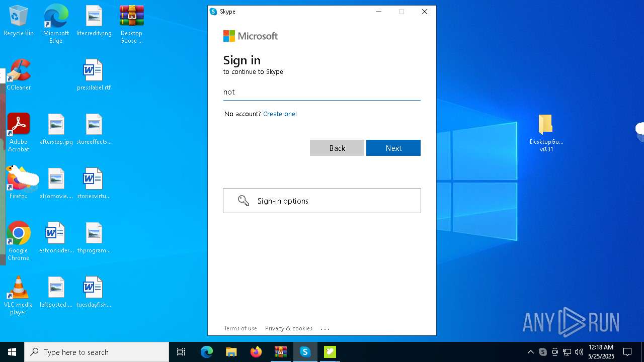Click the Next button

coord(393,148)
